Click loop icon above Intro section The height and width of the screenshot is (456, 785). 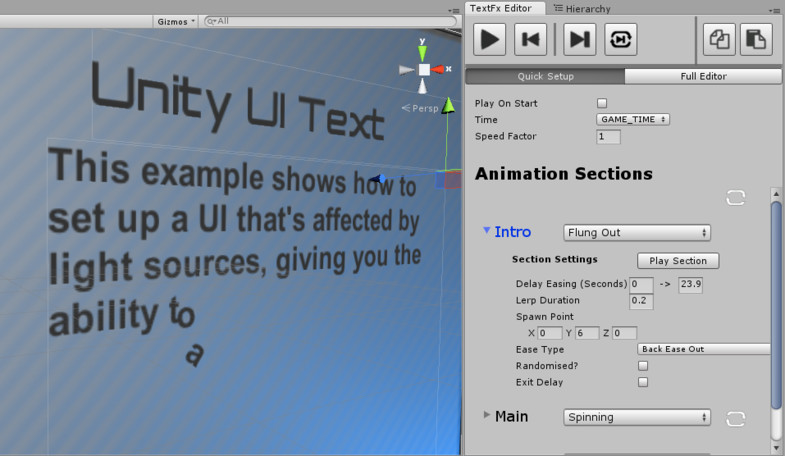(735, 198)
